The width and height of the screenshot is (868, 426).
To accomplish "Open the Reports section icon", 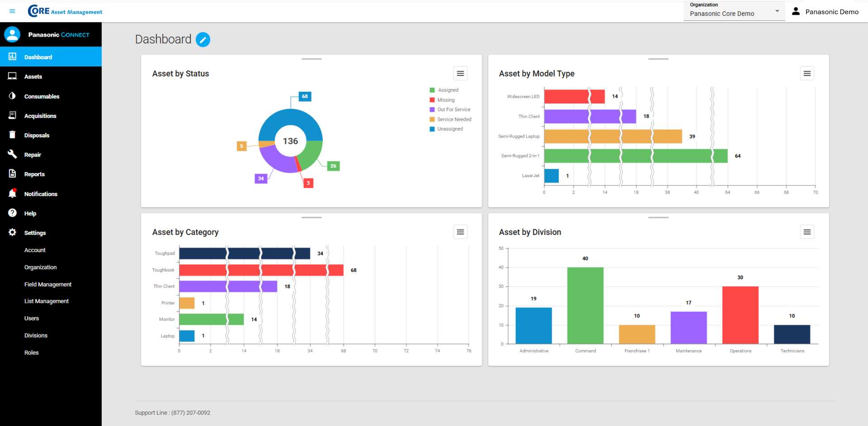I will (x=12, y=174).
